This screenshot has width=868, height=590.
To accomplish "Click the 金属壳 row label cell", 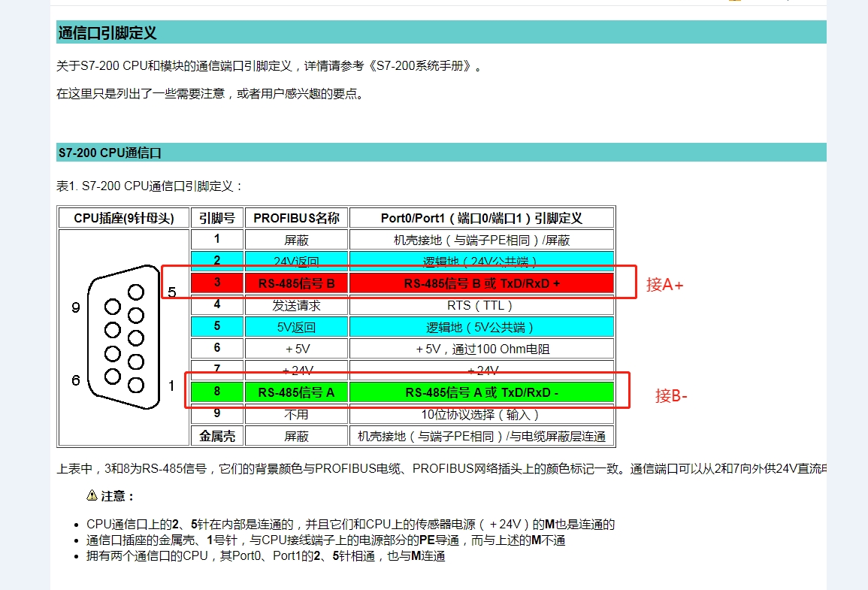I will 217,436.
